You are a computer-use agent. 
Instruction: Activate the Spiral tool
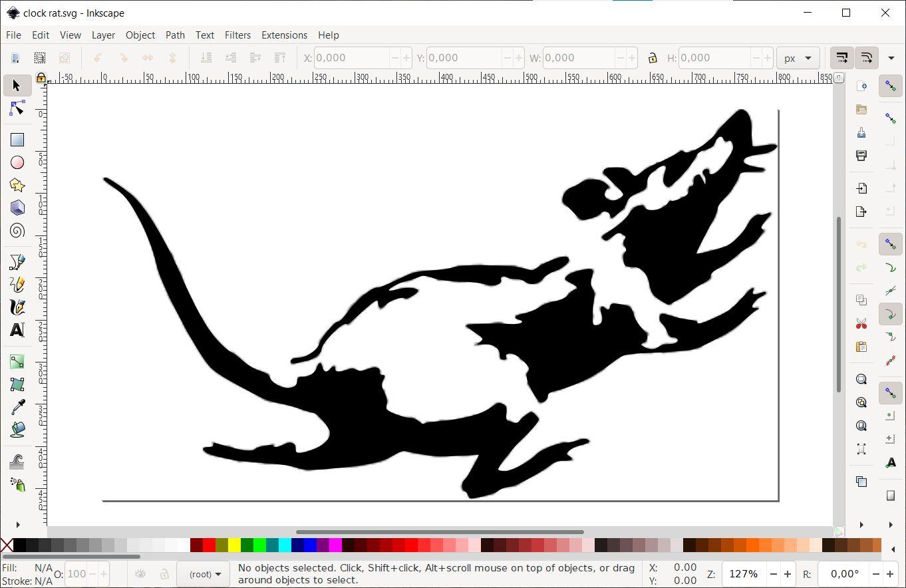coord(17,231)
